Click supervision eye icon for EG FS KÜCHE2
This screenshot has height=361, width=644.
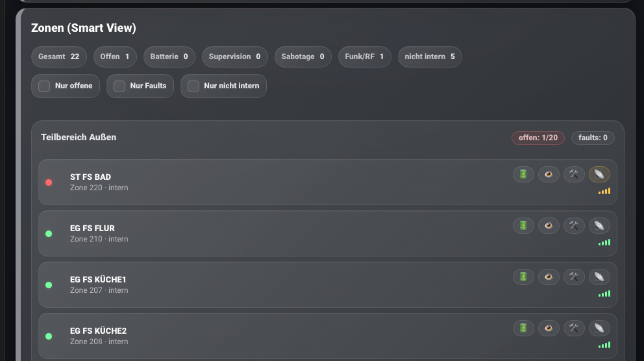(549, 328)
